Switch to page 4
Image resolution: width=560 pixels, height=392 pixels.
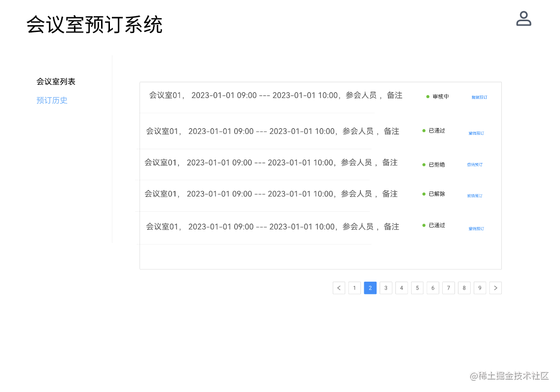click(402, 288)
